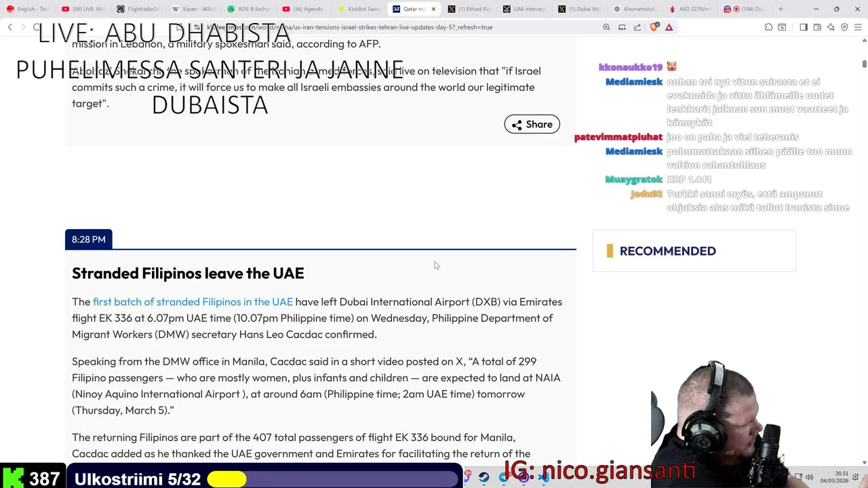Click chat username Muaygratok
This screenshot has height=488, width=868.
click(x=633, y=180)
